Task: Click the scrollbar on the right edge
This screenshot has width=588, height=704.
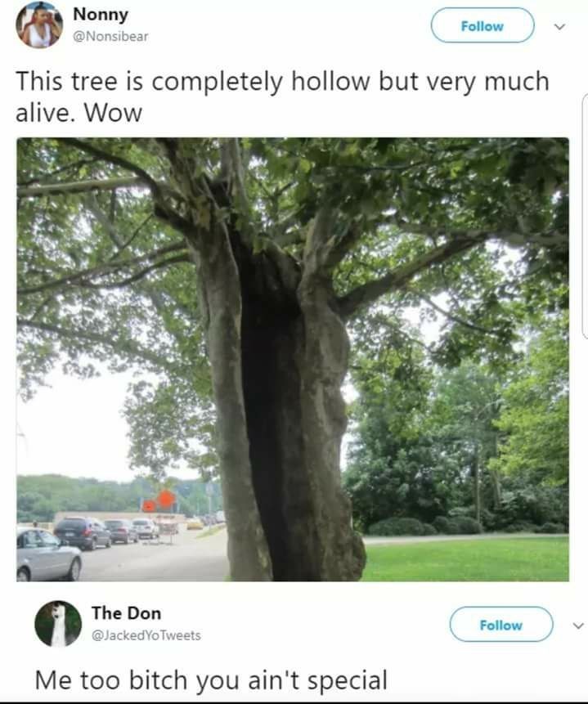Action: click(586, 216)
